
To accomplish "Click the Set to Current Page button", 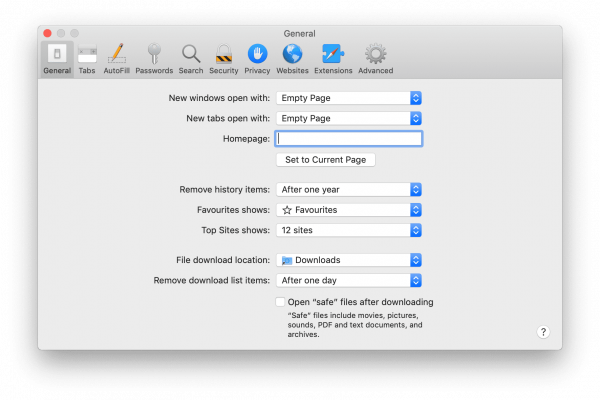I will pos(326,160).
